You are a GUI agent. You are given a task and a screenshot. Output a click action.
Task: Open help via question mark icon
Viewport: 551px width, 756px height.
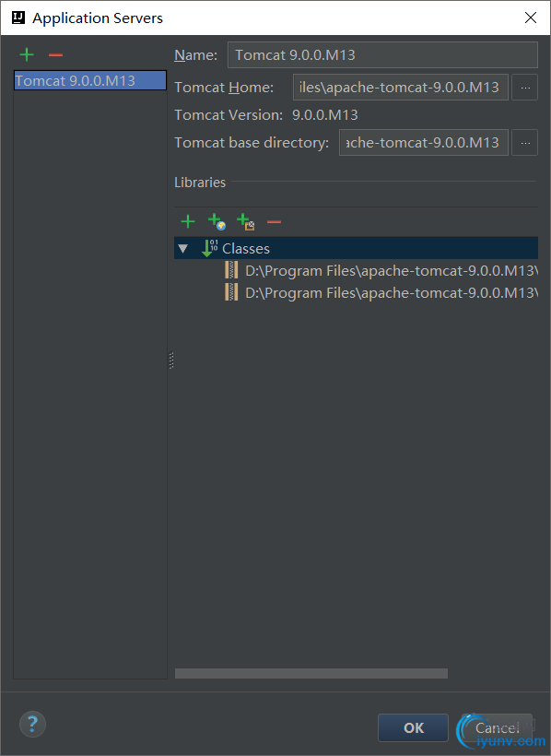coord(32,724)
